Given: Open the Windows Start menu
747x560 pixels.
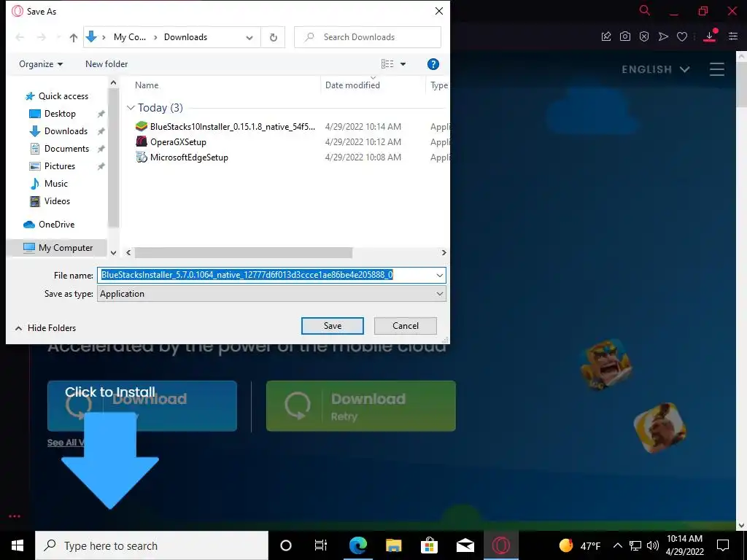Looking at the screenshot, I should (x=18, y=545).
